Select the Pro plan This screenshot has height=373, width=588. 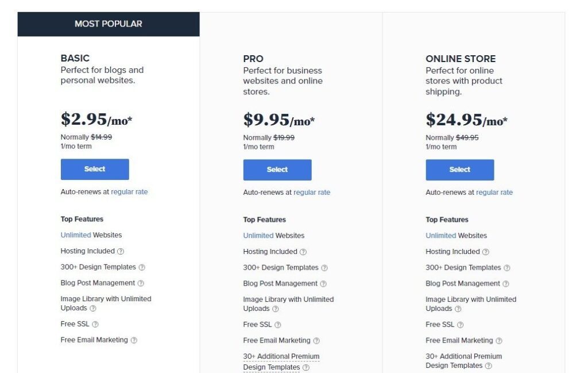pyautogui.click(x=277, y=170)
